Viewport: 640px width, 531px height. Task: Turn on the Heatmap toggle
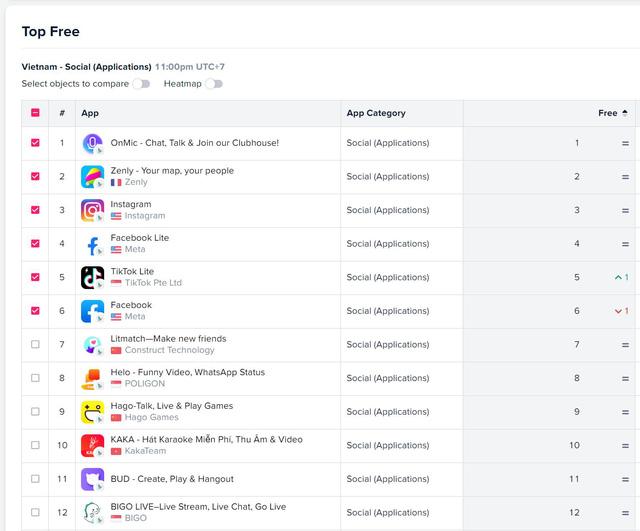point(213,84)
